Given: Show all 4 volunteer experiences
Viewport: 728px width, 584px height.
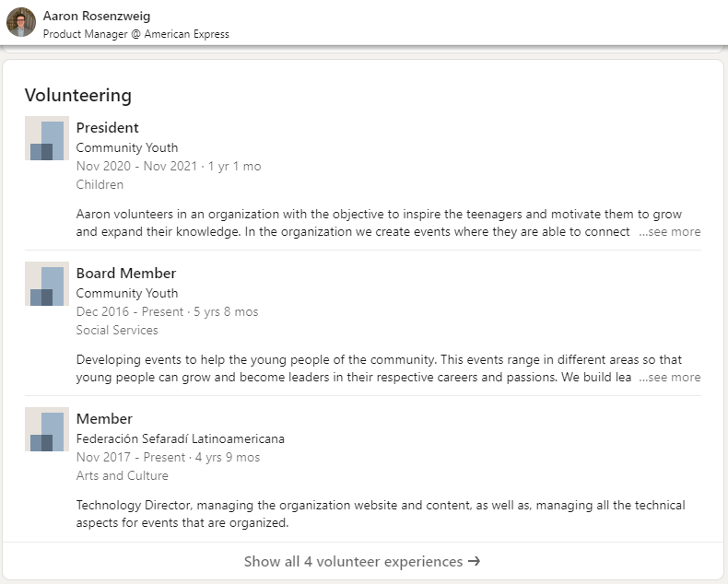Looking at the screenshot, I should click(362, 561).
